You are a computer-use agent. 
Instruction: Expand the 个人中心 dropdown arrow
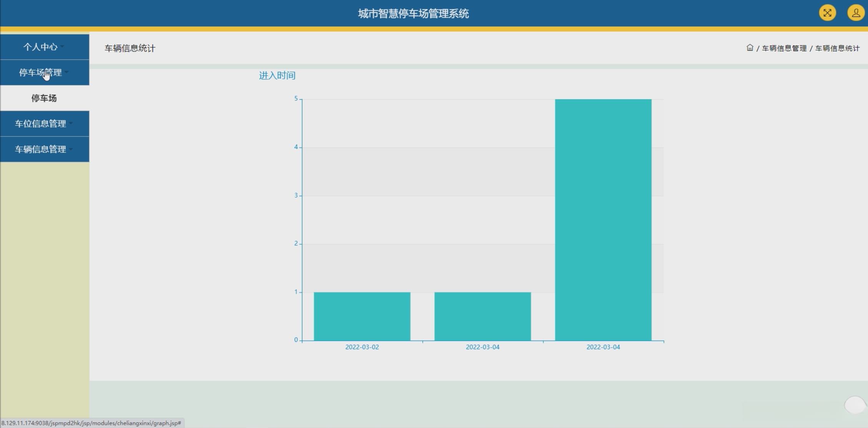(62, 47)
